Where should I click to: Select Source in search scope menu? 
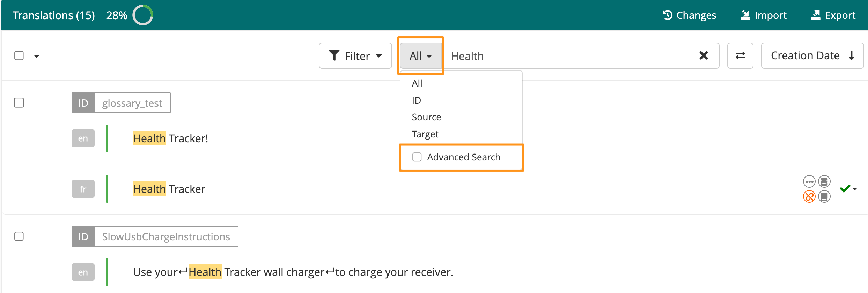click(x=426, y=117)
